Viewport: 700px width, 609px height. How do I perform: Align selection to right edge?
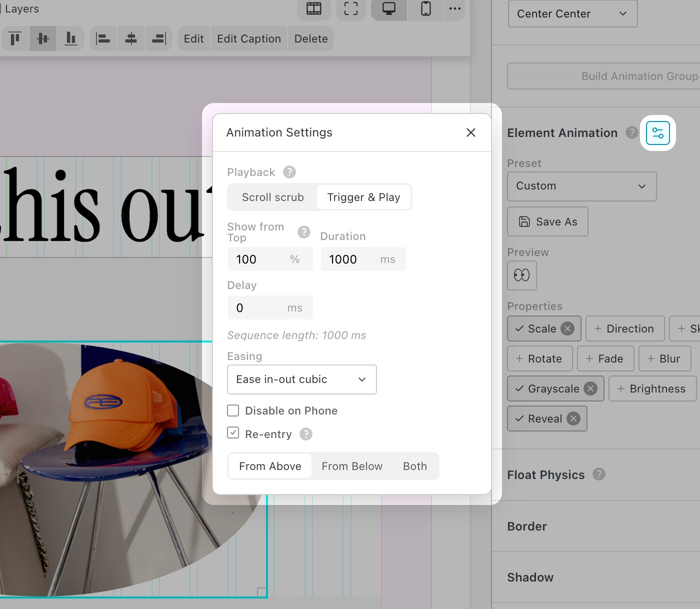(159, 38)
